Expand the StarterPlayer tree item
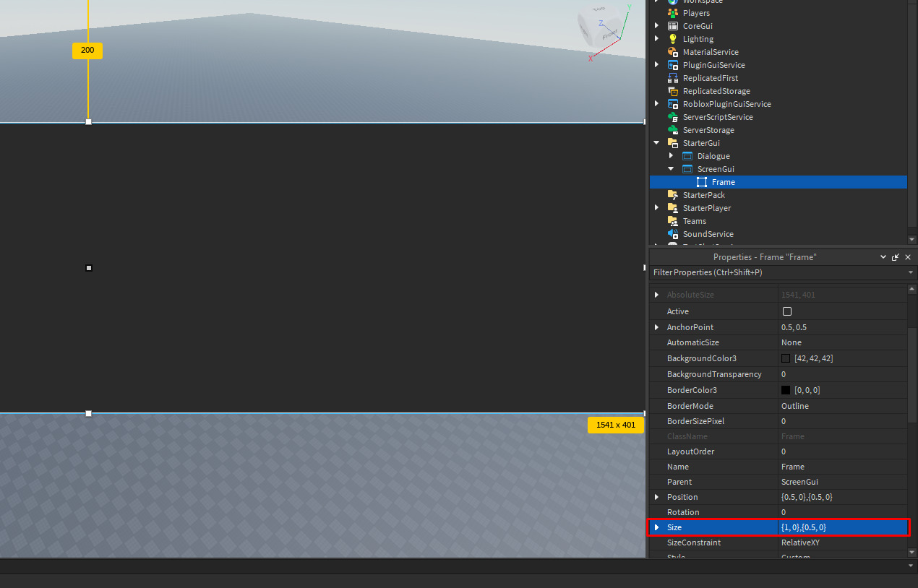Image resolution: width=918 pixels, height=588 pixels. tap(656, 207)
